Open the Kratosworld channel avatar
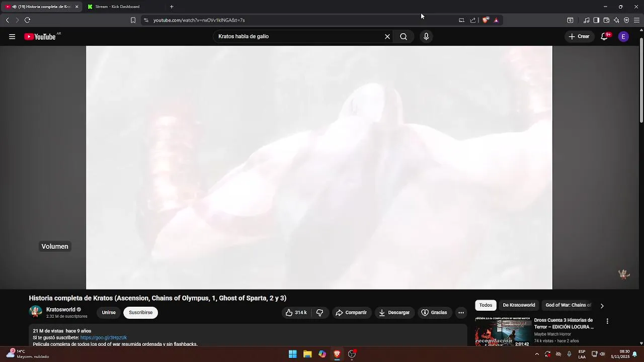The height and width of the screenshot is (362, 644). pyautogui.click(x=35, y=312)
